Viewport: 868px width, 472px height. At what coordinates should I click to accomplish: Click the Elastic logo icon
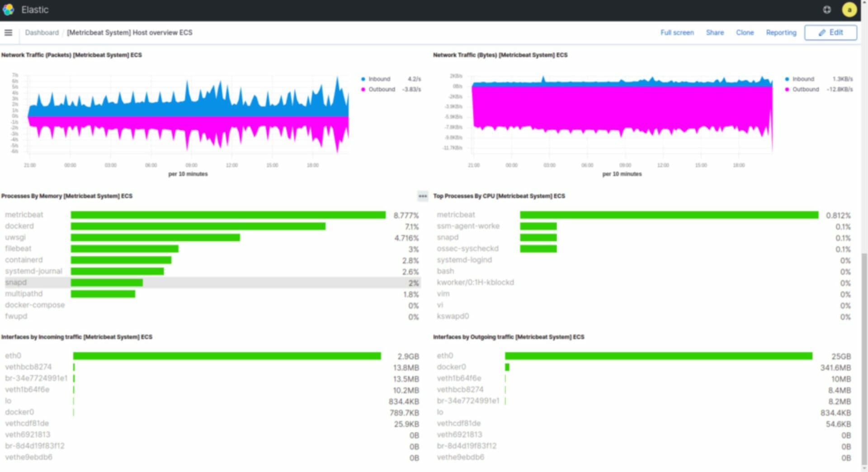coord(9,9)
